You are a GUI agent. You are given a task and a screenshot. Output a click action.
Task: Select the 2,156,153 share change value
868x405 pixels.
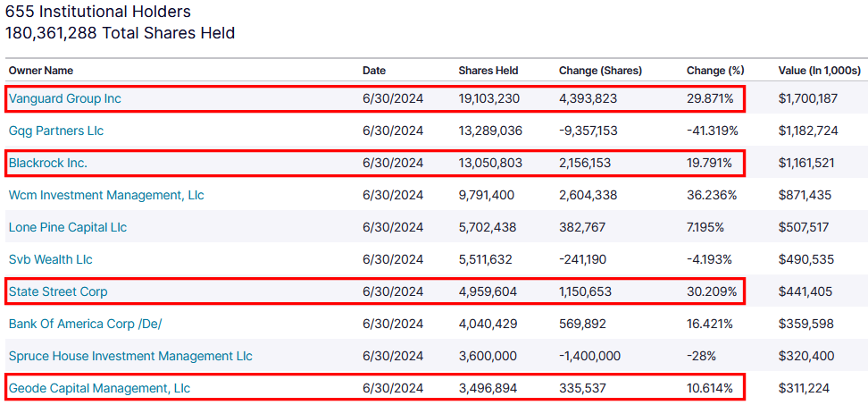coord(587,164)
